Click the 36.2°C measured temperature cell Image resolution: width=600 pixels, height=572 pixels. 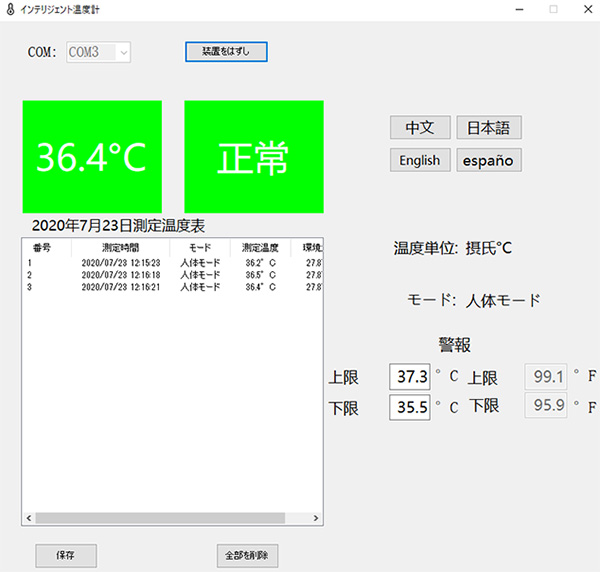point(260,263)
